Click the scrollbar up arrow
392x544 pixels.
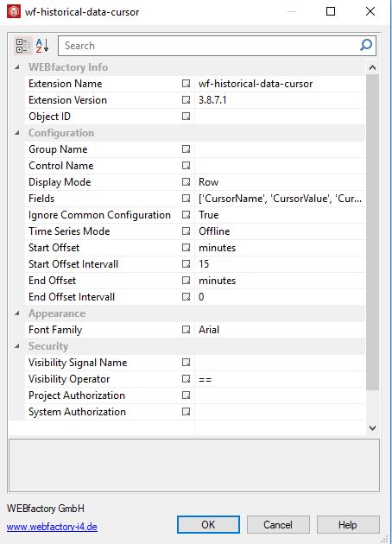pyautogui.click(x=373, y=67)
